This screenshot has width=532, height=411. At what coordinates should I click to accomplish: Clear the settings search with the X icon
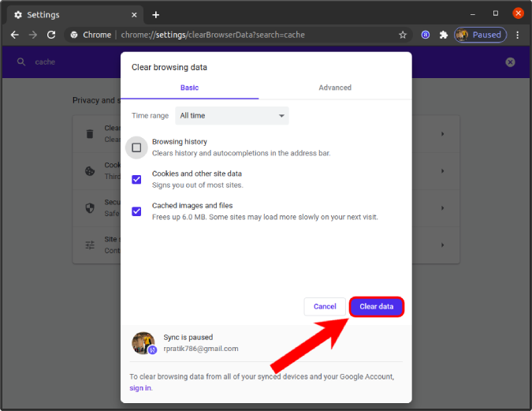coord(510,62)
